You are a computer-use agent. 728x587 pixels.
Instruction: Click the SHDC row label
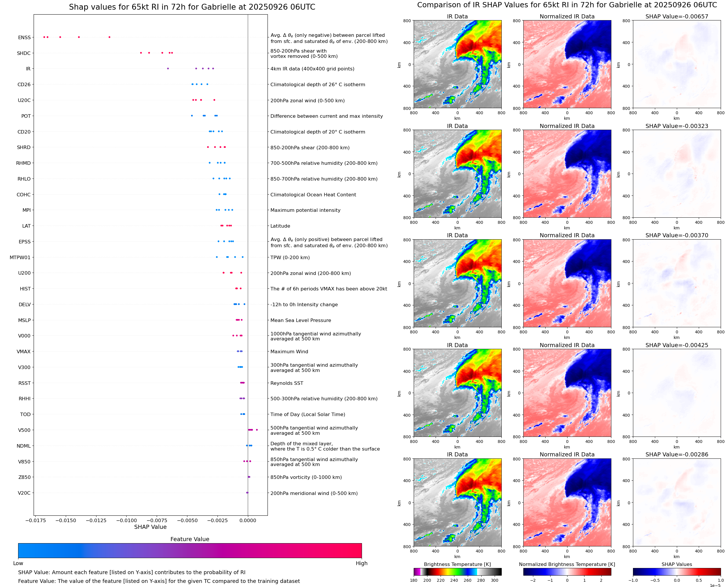coord(24,53)
